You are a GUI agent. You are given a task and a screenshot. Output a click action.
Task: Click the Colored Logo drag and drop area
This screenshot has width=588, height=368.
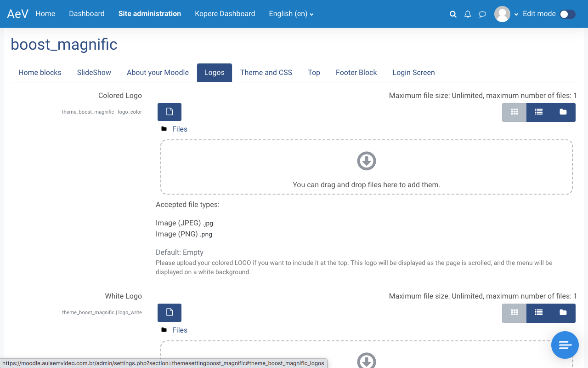pos(366,167)
